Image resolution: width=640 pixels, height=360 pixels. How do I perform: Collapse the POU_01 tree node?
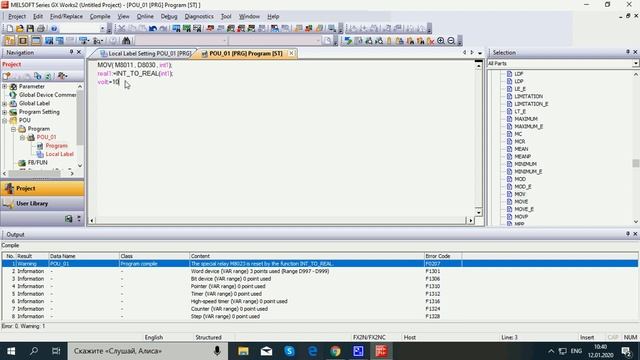pyautogui.click(x=22, y=138)
